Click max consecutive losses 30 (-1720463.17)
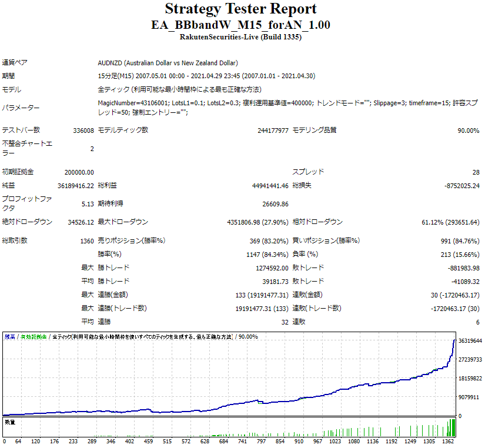Viewport: 485px width, 448px height. tap(455, 295)
